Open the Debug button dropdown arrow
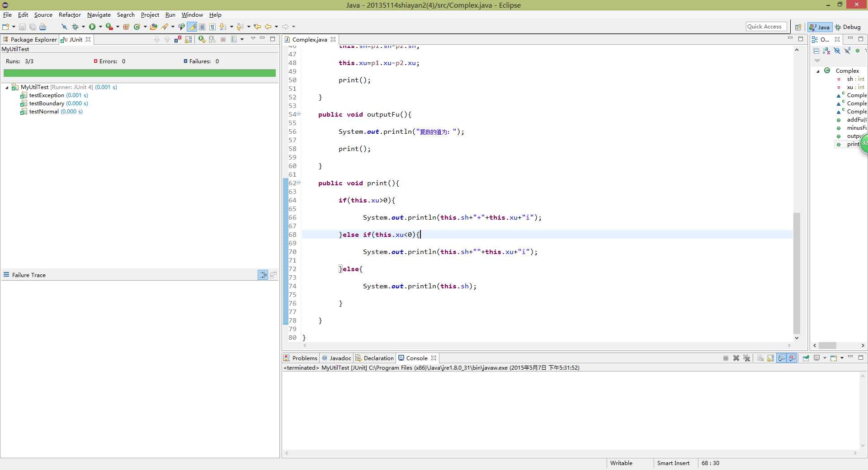868x470 pixels. (83, 27)
